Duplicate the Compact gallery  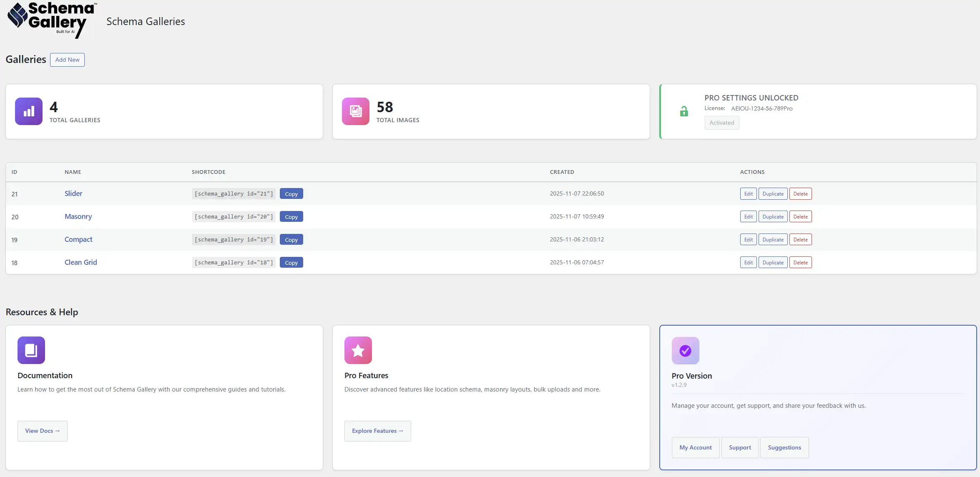(x=773, y=239)
